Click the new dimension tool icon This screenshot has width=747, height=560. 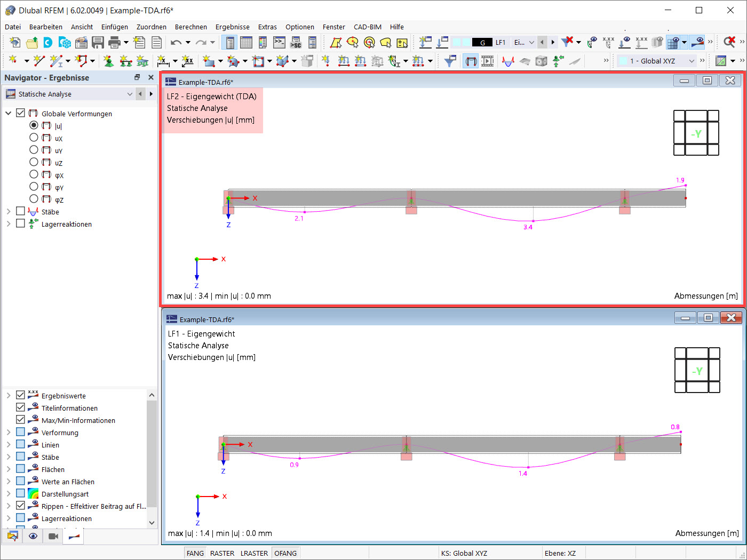coord(163,61)
